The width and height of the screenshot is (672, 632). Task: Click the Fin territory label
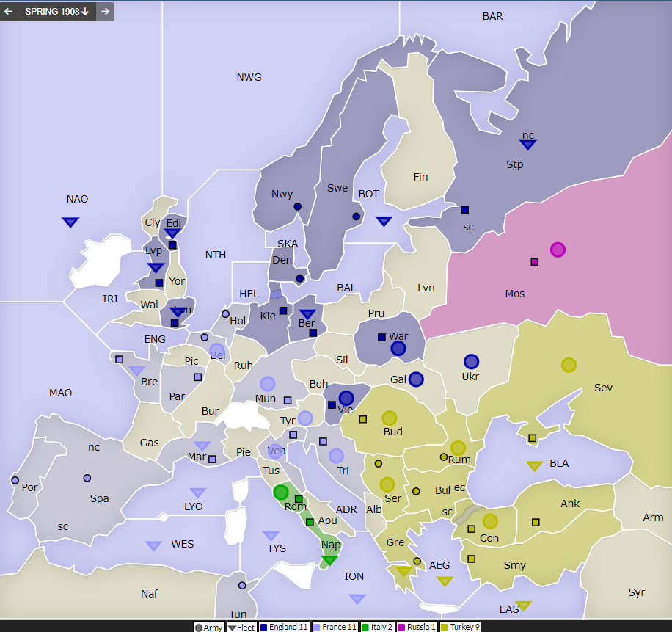pos(421,177)
